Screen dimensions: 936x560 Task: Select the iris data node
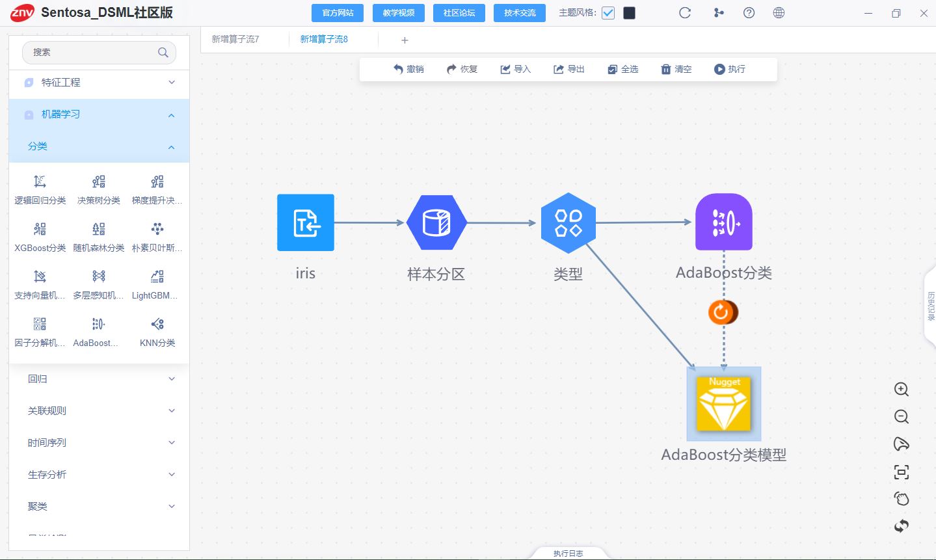tap(306, 222)
